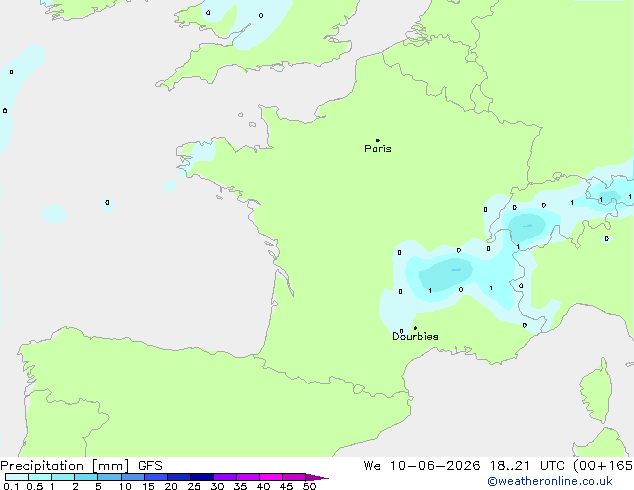Viewport: 634px width, 490px height.
Task: Click the 0.1–0.5 mm legend swatch
Action: coord(17,477)
